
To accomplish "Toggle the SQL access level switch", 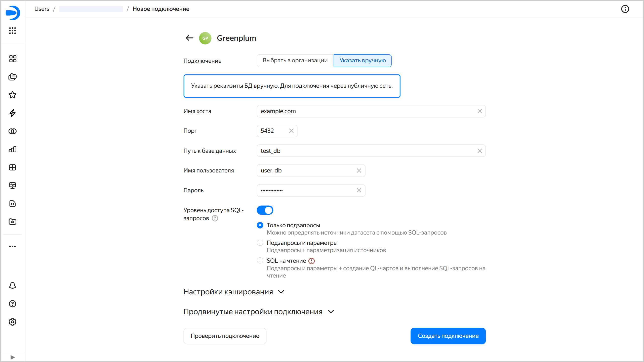I will [265, 210].
